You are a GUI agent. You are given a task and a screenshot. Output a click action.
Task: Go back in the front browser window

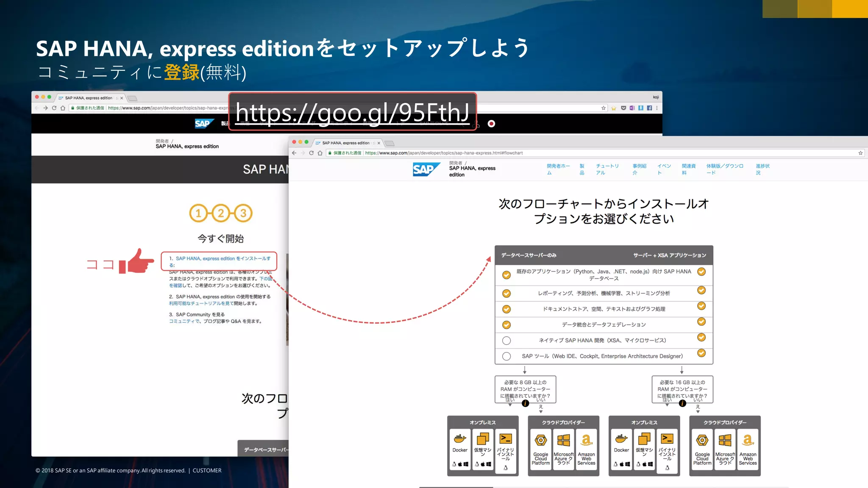pyautogui.click(x=294, y=153)
